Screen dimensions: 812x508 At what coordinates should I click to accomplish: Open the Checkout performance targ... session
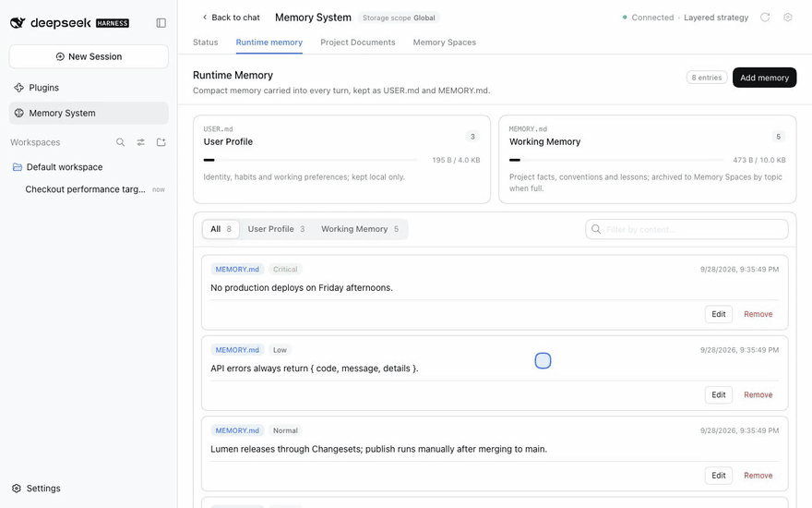coord(89,189)
